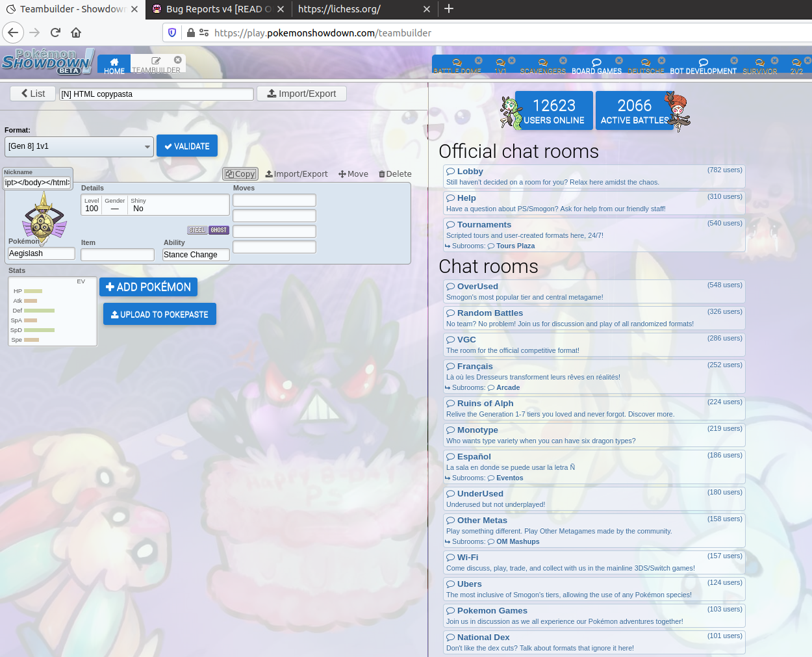Delete the Aegislash set

395,174
